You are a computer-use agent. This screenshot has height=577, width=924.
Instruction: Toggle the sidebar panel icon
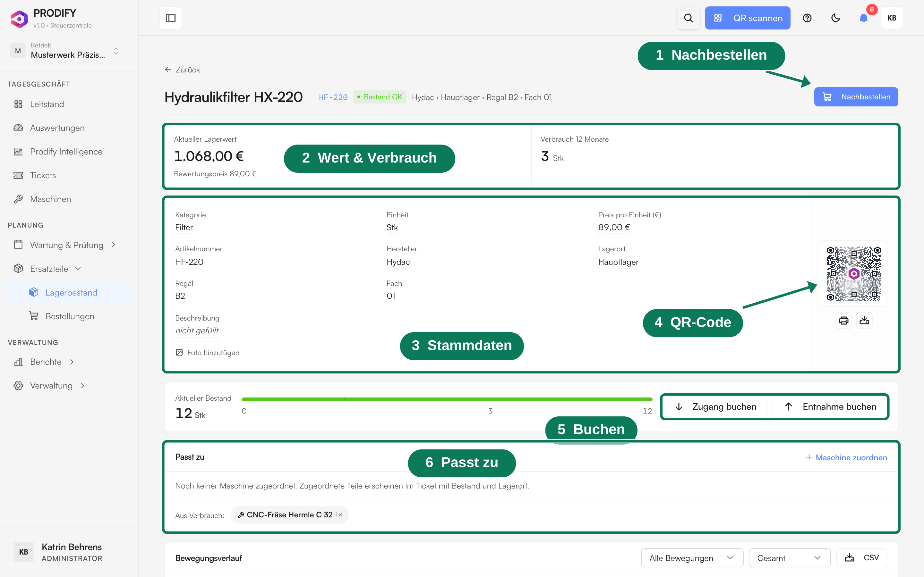pos(170,18)
